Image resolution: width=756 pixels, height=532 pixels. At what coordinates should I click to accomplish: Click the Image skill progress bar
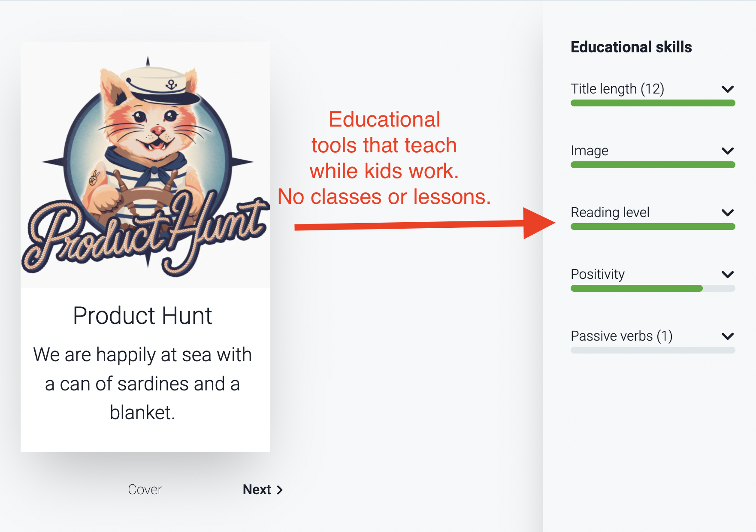click(x=653, y=165)
